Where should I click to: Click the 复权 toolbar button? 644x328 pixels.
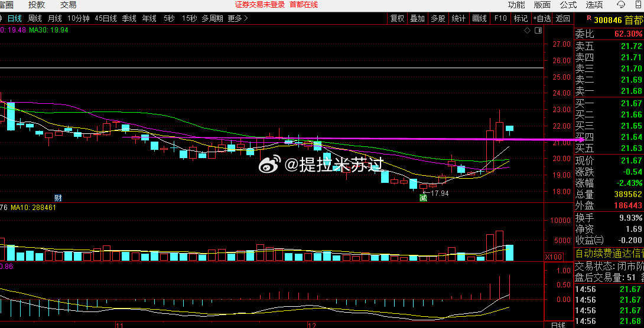(397, 18)
